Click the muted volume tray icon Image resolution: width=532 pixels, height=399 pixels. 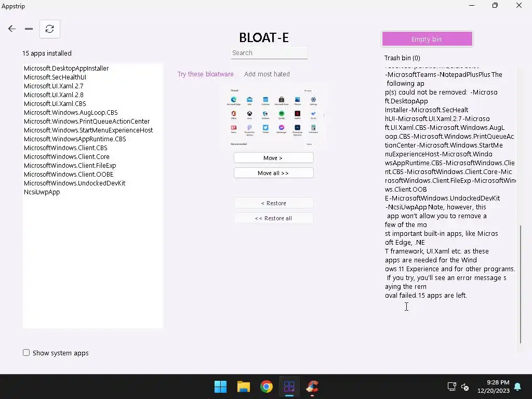tap(465, 387)
